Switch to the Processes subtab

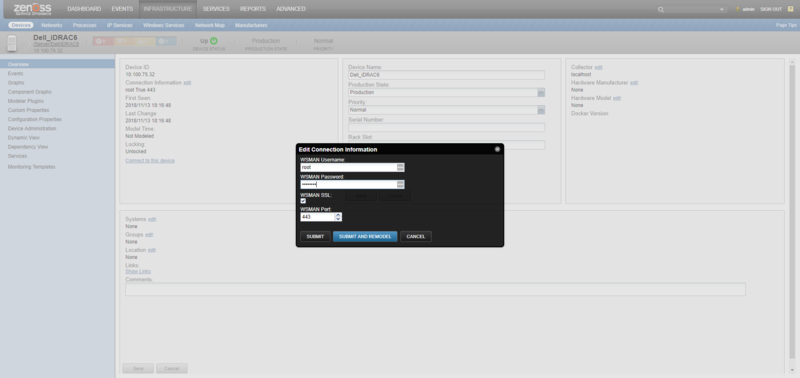[84, 25]
